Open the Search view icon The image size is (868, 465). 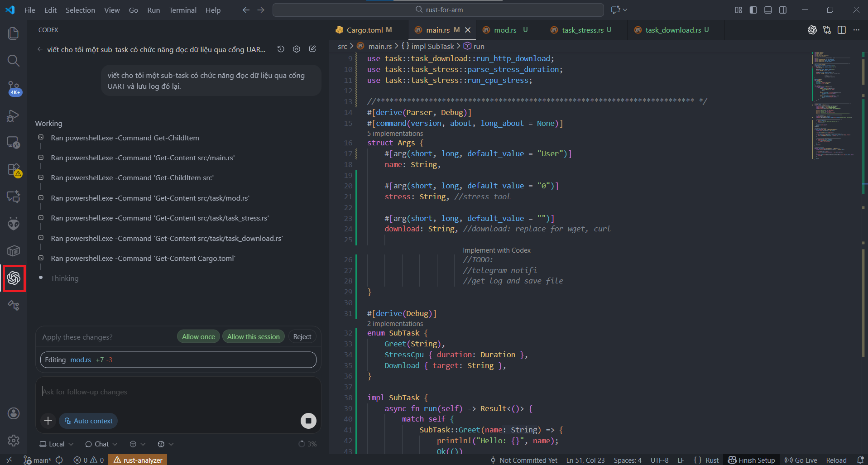coord(14,61)
